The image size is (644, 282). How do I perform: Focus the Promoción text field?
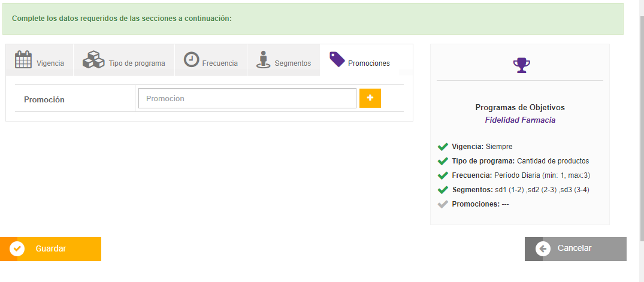[247, 98]
